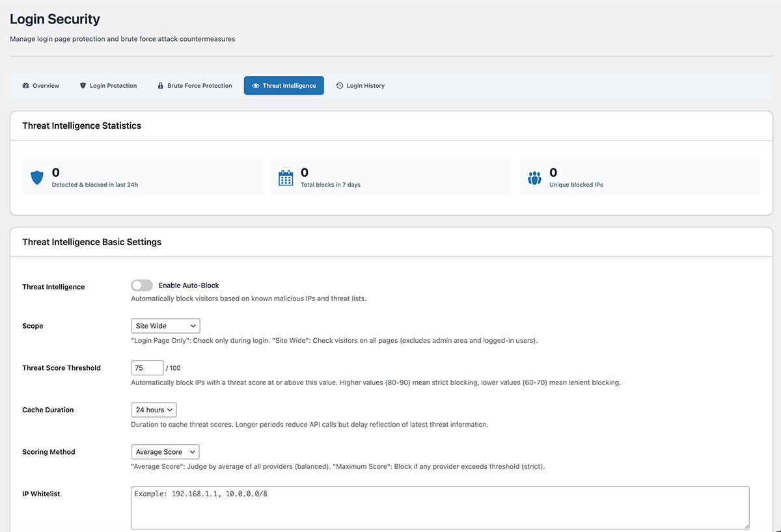This screenshot has height=532, width=781.
Task: Click the Unique blocked IPs text
Action: click(x=576, y=185)
